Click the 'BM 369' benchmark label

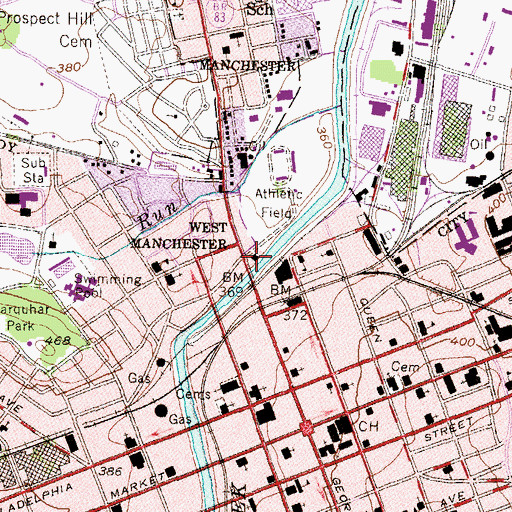click(233, 284)
